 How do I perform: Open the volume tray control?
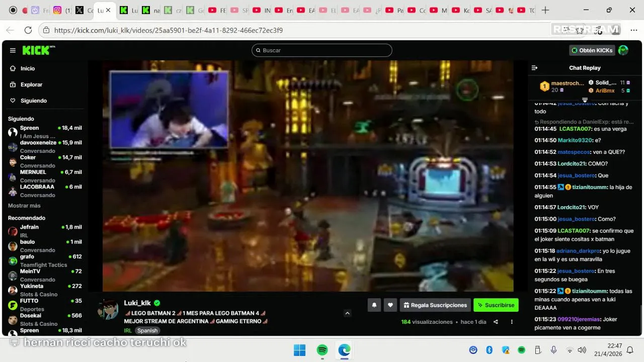pyautogui.click(x=582, y=350)
